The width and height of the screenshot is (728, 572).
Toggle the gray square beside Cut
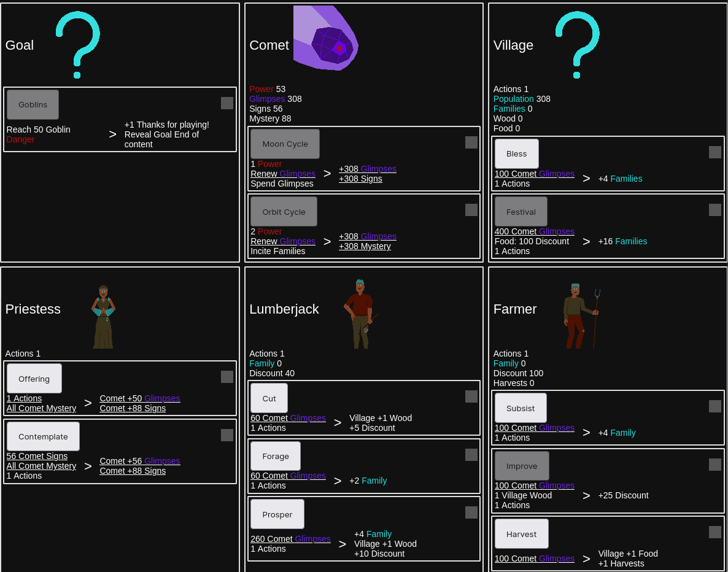(471, 396)
